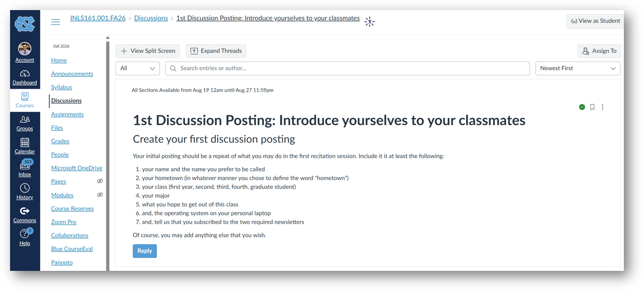Click list item "your major"
Image resolution: width=644 pixels, height=291 pixels.
click(156, 196)
